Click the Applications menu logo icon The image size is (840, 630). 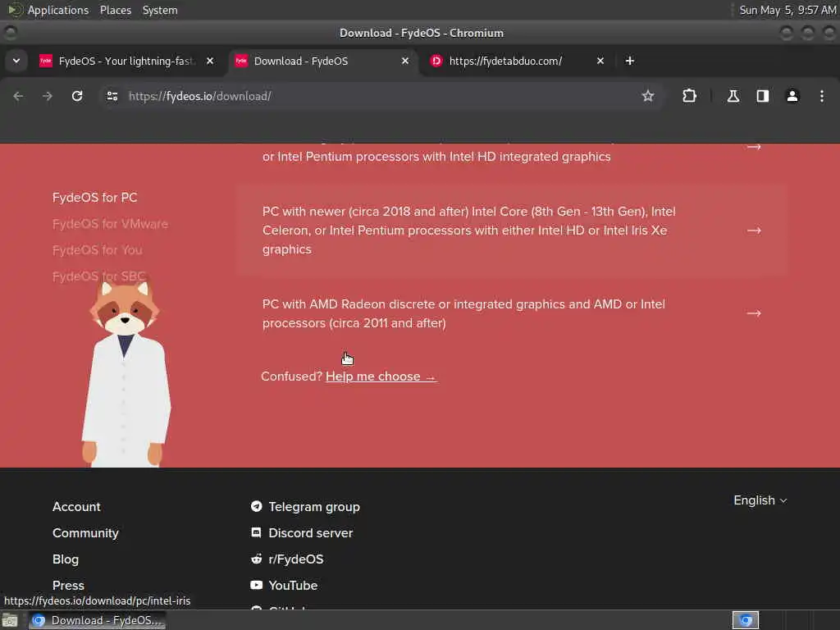16,10
